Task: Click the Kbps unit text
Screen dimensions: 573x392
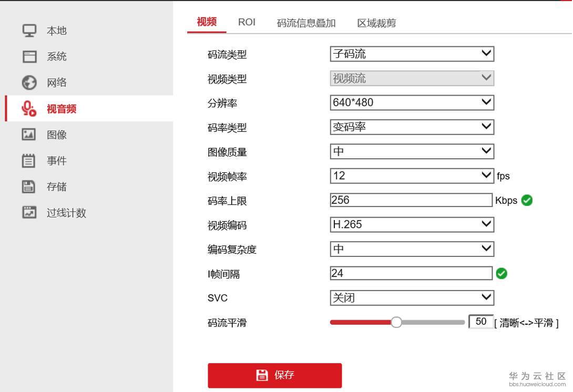Action: pos(506,201)
